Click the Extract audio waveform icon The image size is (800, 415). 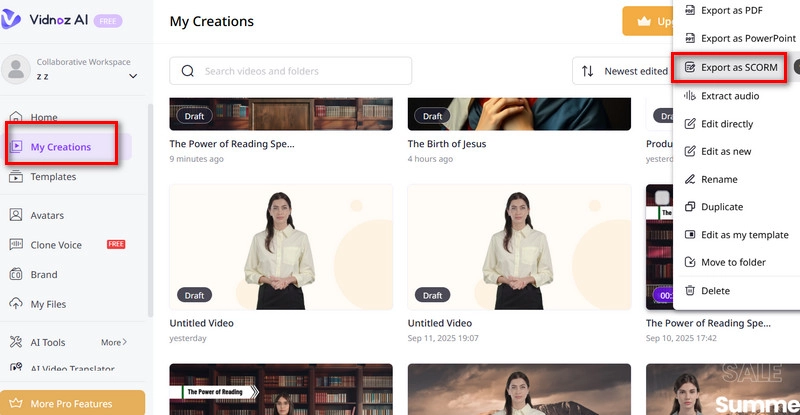click(690, 95)
